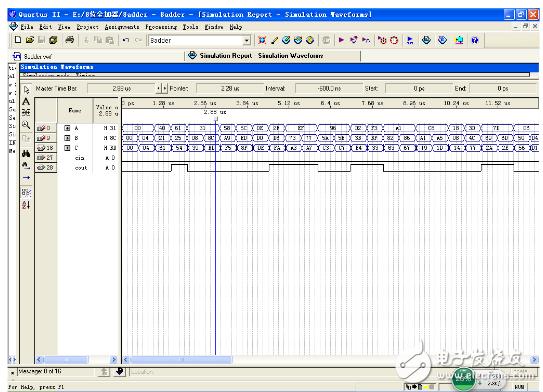Viewport: 543px width, 392px height.
Task: Select the zoom magnifier tool
Action: tap(26, 125)
